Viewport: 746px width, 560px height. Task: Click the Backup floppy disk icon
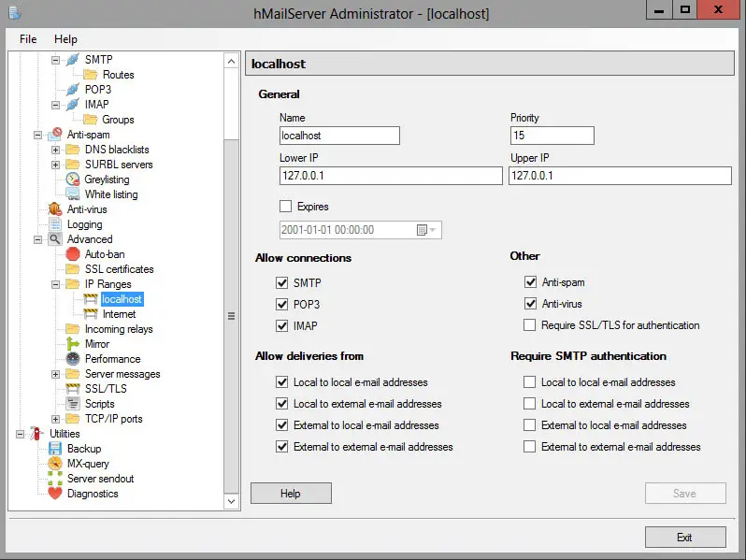[55, 448]
